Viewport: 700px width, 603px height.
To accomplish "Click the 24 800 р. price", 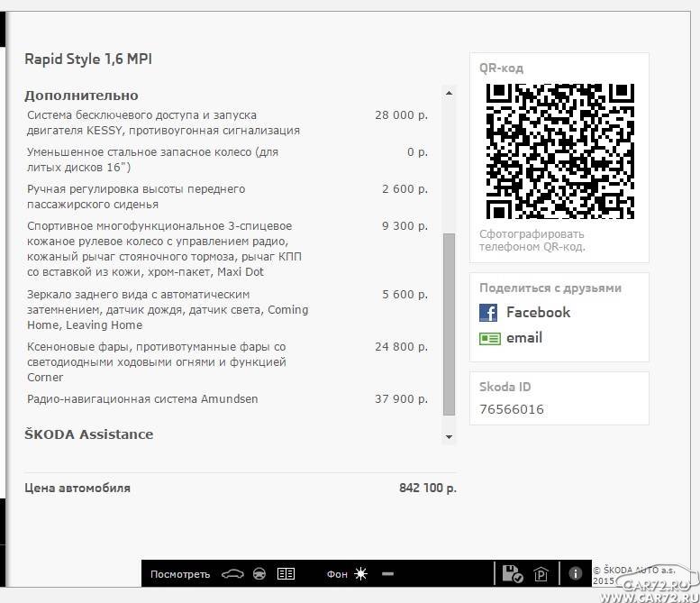I will (401, 347).
